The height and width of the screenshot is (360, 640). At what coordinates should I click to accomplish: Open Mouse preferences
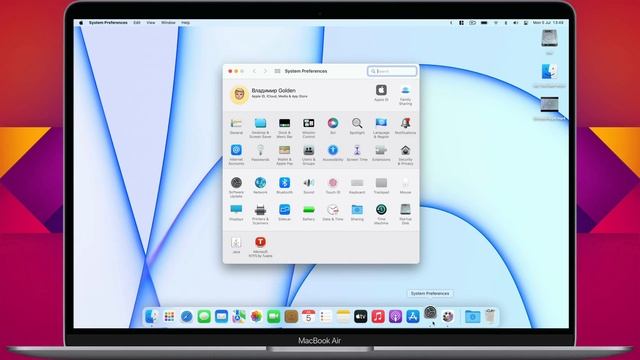(x=405, y=183)
